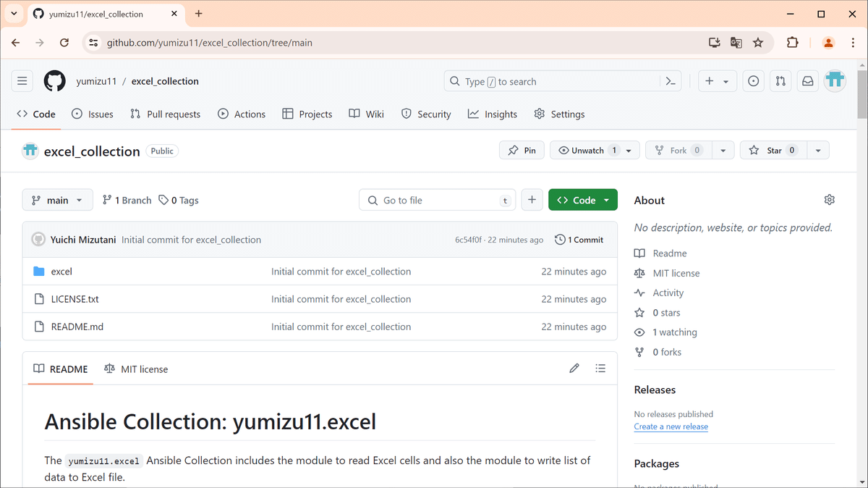Click the translate page icon in address bar

coord(736,43)
